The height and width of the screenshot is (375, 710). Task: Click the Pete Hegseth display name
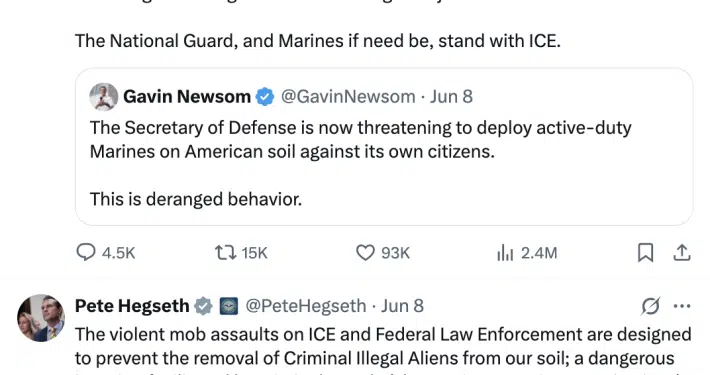click(132, 306)
